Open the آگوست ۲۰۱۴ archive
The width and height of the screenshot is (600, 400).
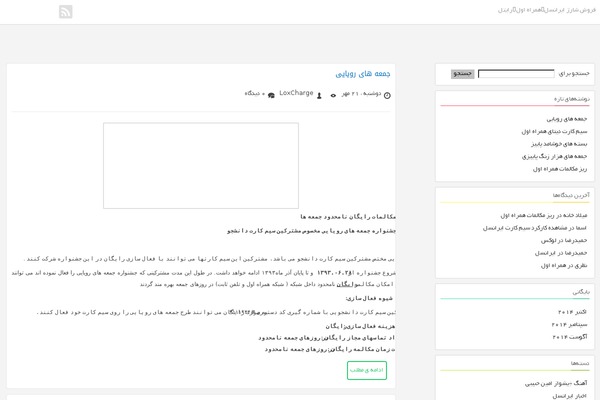point(570,337)
